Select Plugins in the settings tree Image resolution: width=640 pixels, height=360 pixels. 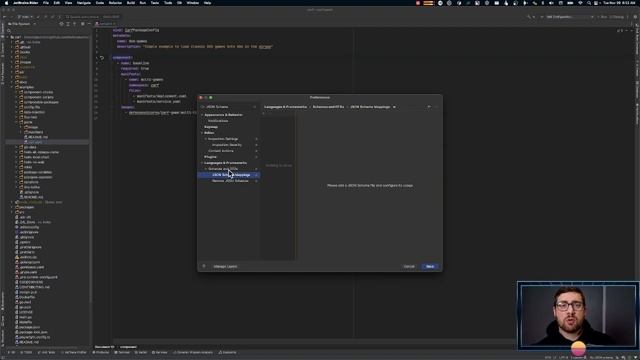click(x=210, y=157)
